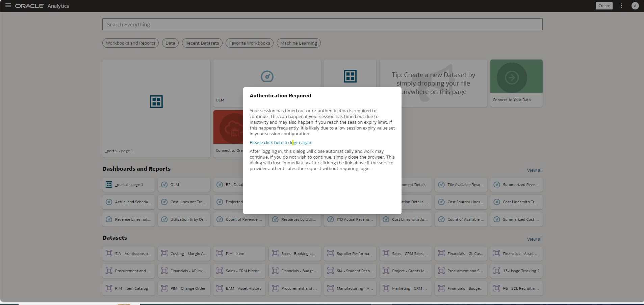Open the OLM report tile icon

pos(164,185)
